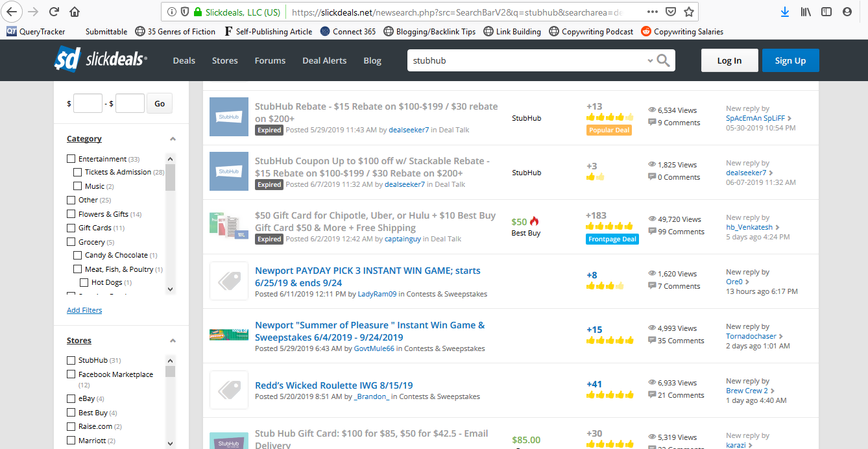Click the browser back arrow
The height and width of the screenshot is (449, 868).
coord(13,12)
